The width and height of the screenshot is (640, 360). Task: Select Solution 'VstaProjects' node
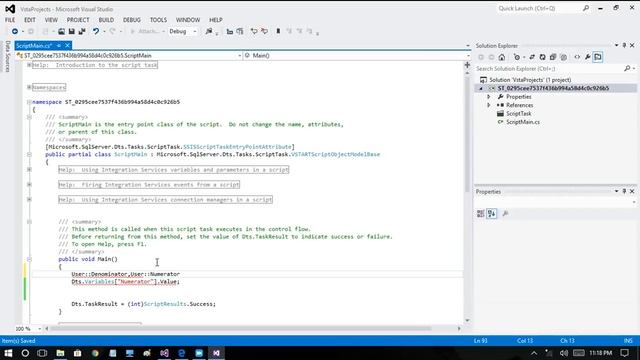530,80
